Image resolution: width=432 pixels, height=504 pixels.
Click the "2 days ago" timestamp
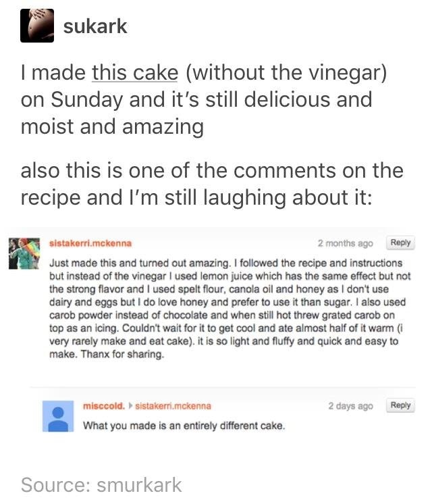pos(350,406)
